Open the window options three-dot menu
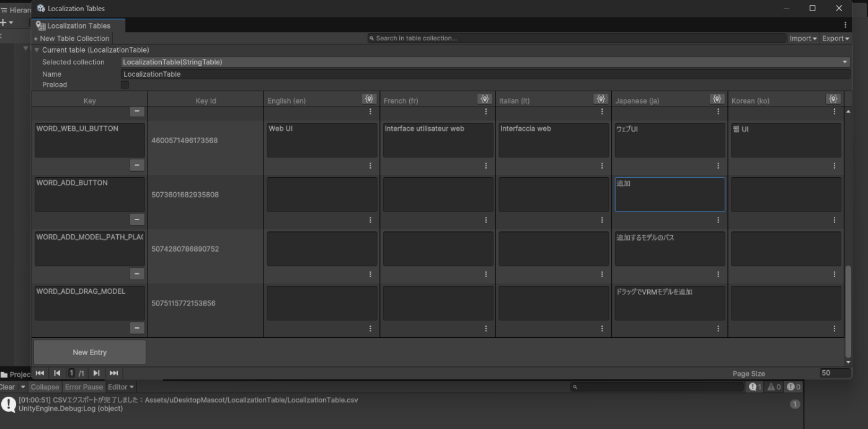 (844, 24)
